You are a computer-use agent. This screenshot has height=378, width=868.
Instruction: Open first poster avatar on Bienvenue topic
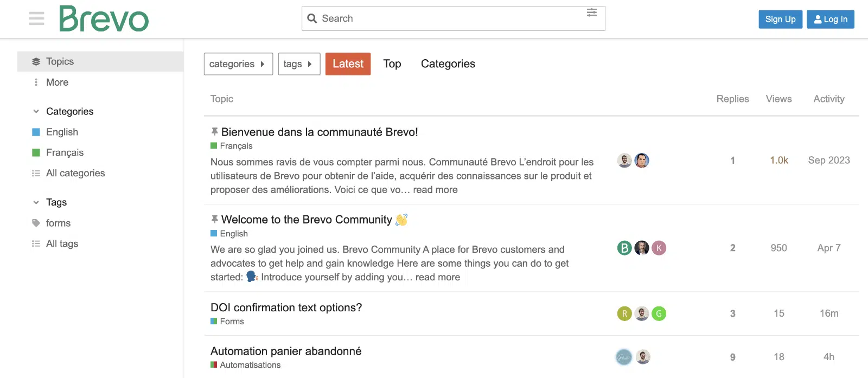(625, 161)
